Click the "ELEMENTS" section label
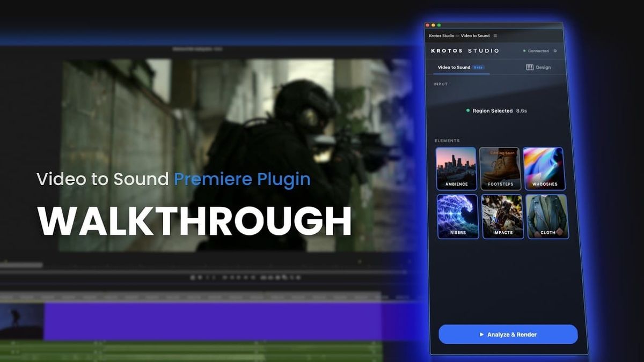Image resolution: width=644 pixels, height=362 pixels. [447, 141]
